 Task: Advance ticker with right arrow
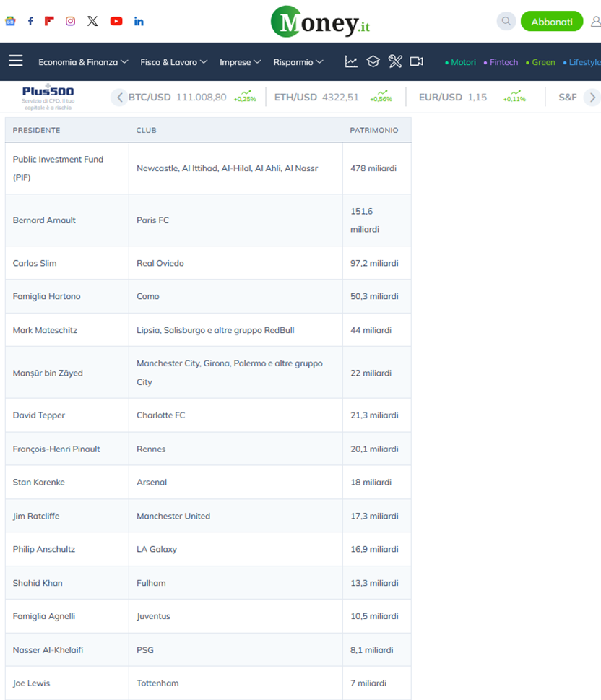coord(592,97)
